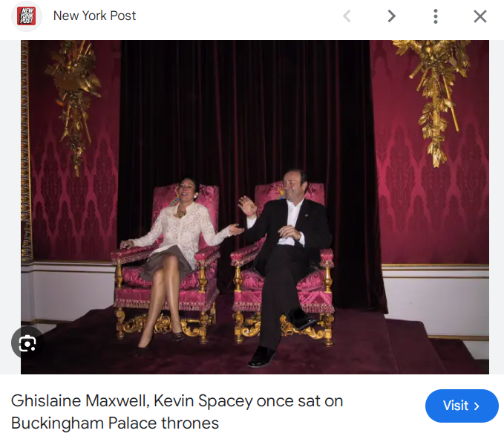
Task: Select the right-pointing chevron in the header
Action: pyautogui.click(x=391, y=16)
